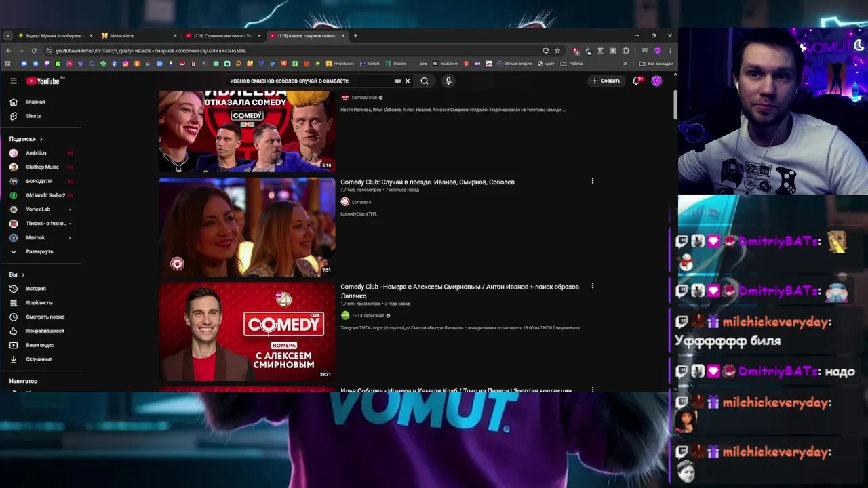This screenshot has width=868, height=488.
Task: Show hidden bookmarks with chevron
Action: click(x=625, y=64)
